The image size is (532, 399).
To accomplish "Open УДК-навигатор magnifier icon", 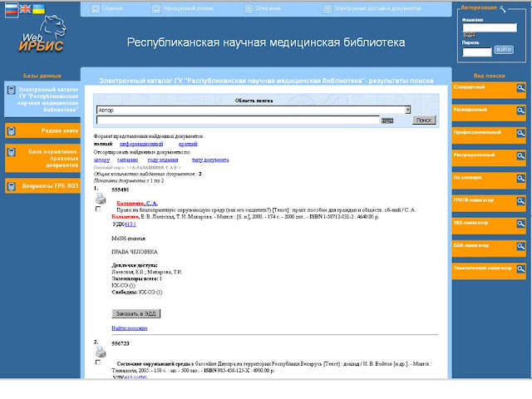I will pos(520,224).
